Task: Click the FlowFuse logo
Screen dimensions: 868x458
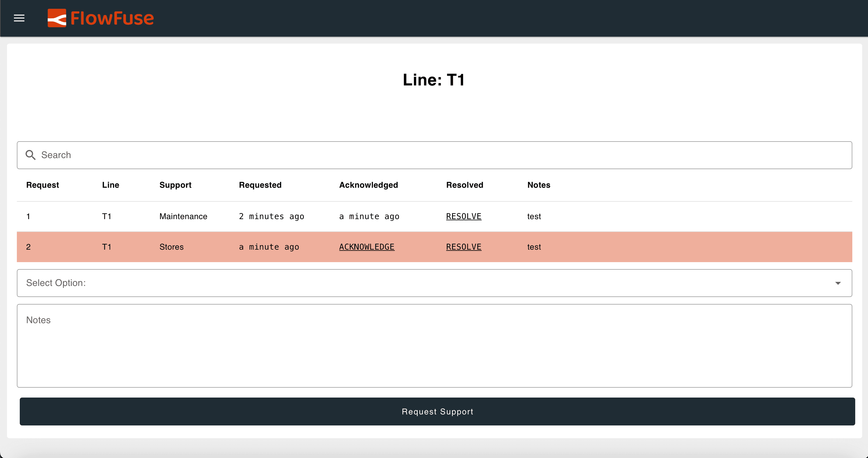Action: tap(101, 18)
